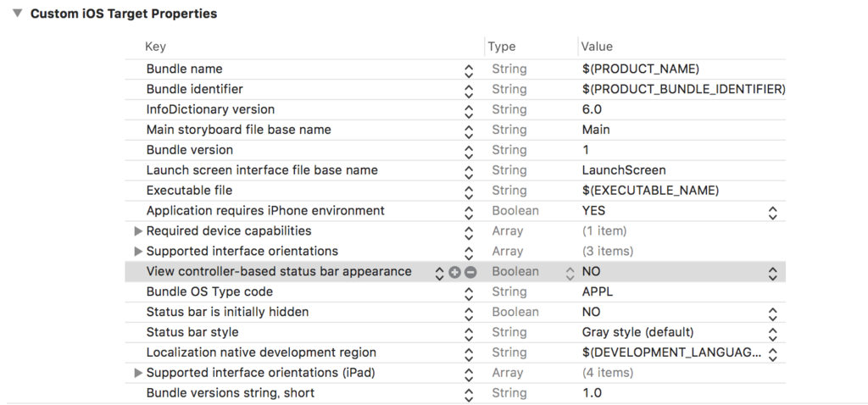Select the 1.0 short version value

click(592, 393)
